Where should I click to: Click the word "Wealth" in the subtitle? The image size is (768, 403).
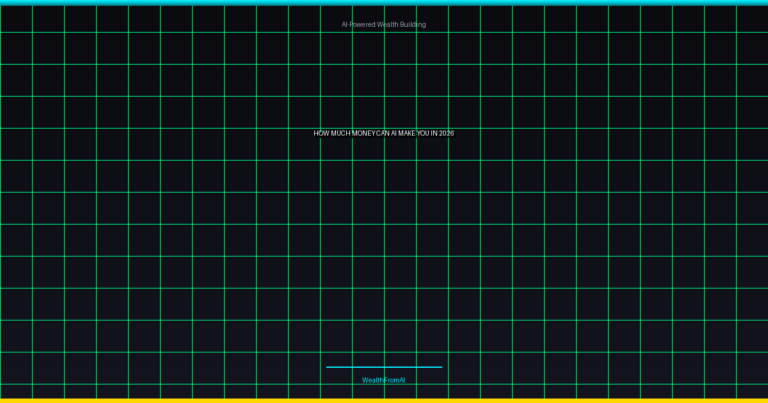[388, 24]
